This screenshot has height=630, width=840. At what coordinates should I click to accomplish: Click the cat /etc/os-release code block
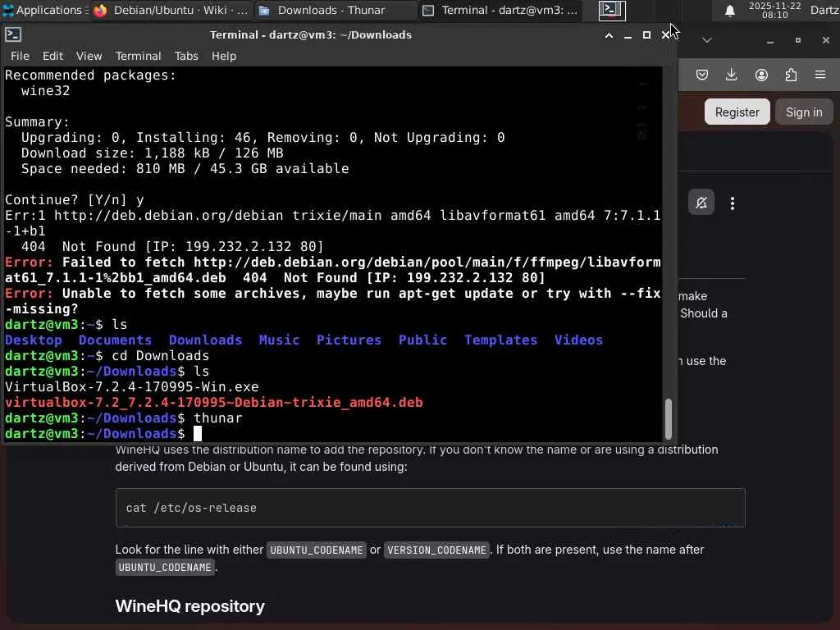430,508
